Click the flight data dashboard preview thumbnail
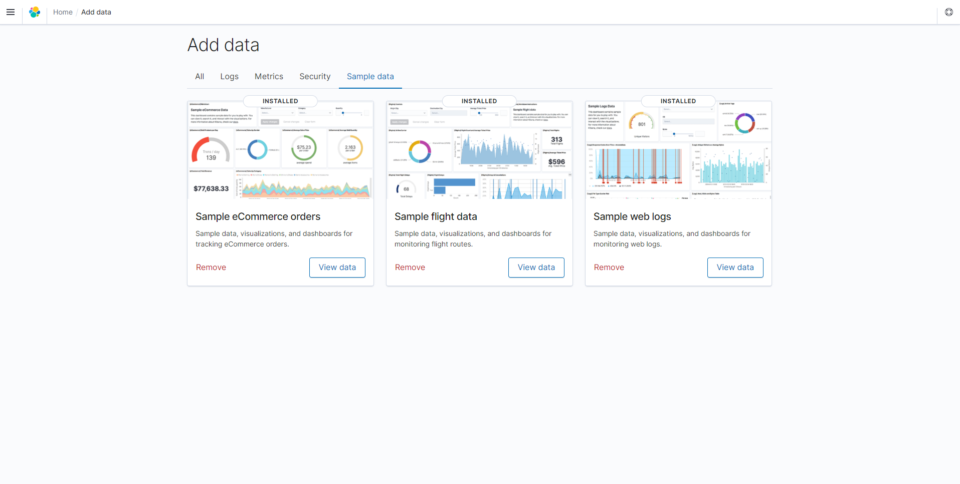Screen dimensions: 960x484 [479, 151]
